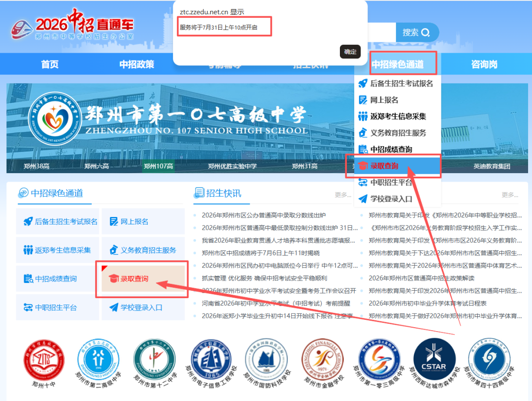Select 中职招生平台 in the dropdown menu
Screen dimensions: 532x401
pos(398,183)
